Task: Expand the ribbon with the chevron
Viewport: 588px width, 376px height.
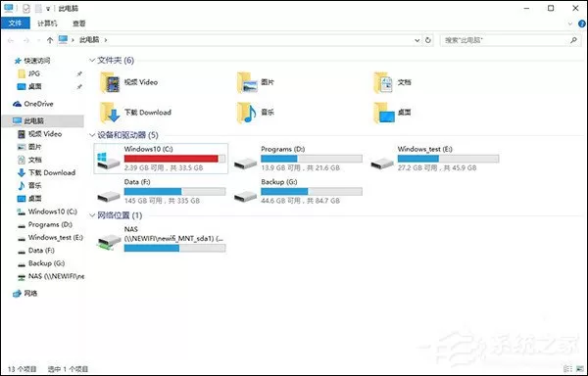Action: coord(570,23)
